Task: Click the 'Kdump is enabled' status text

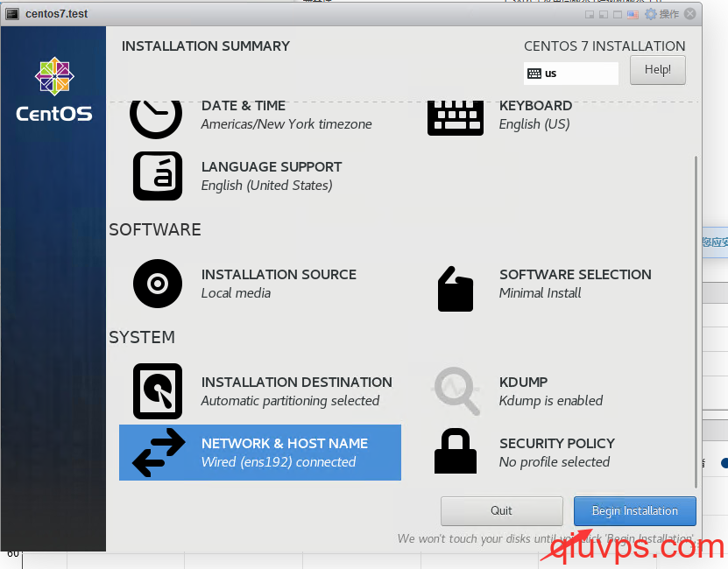Action: click(x=551, y=401)
